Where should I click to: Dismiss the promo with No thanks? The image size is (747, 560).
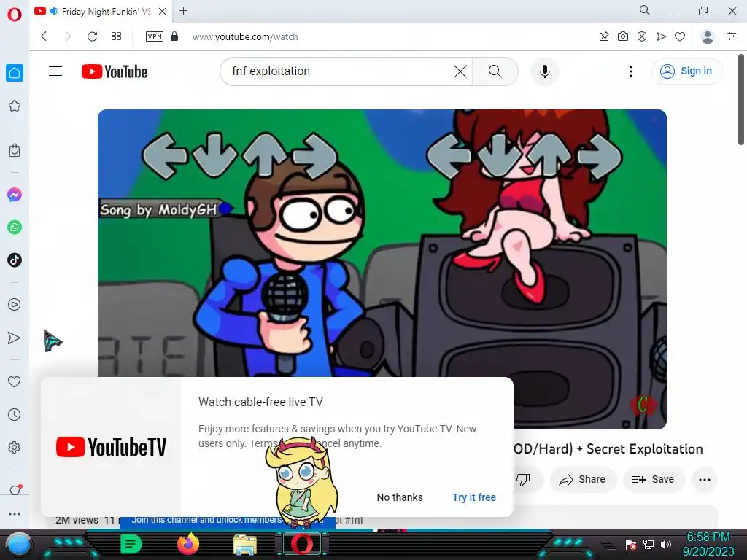[x=400, y=497]
